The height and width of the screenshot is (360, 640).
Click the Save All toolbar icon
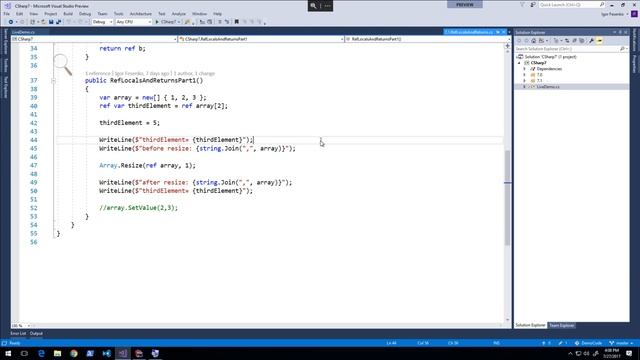pyautogui.click(x=58, y=22)
